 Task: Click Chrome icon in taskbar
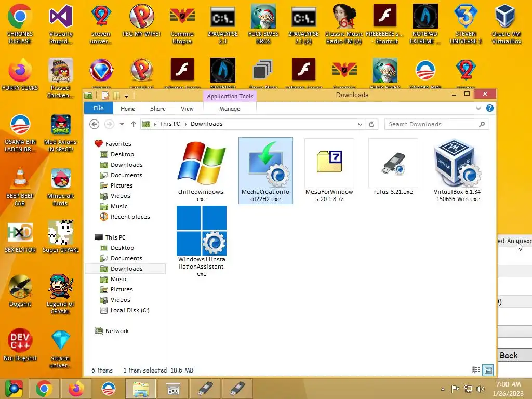click(x=44, y=389)
